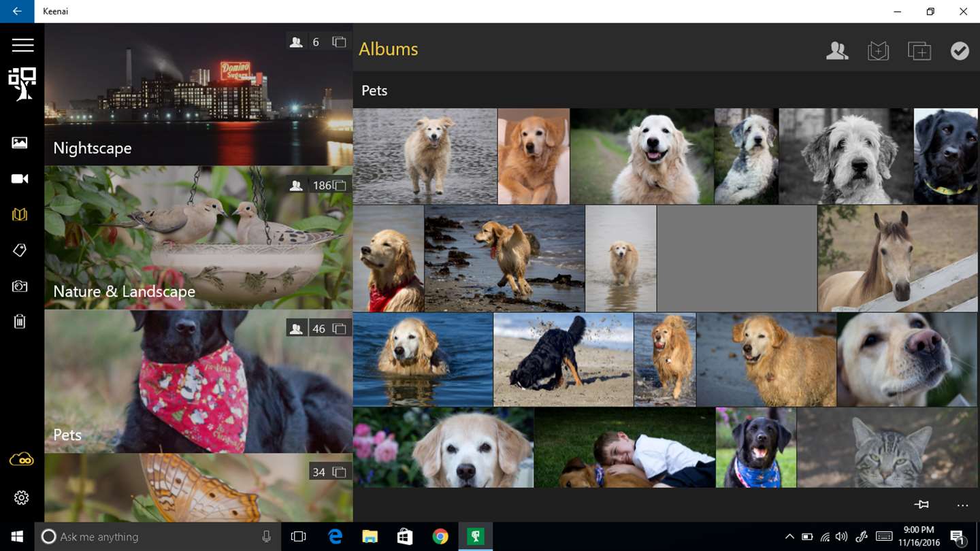Open the Videos view from sidebar
This screenshot has width=980, height=551.
20,179
